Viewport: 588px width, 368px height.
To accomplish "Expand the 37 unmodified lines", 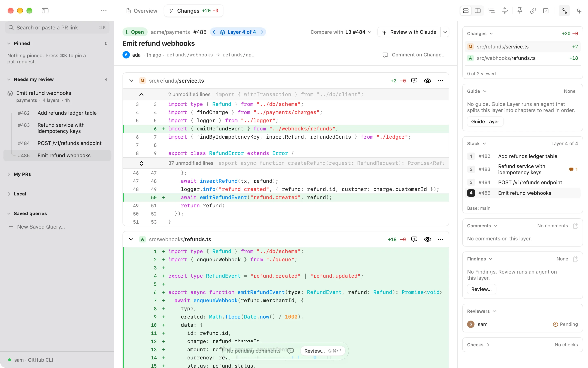I will (x=141, y=163).
